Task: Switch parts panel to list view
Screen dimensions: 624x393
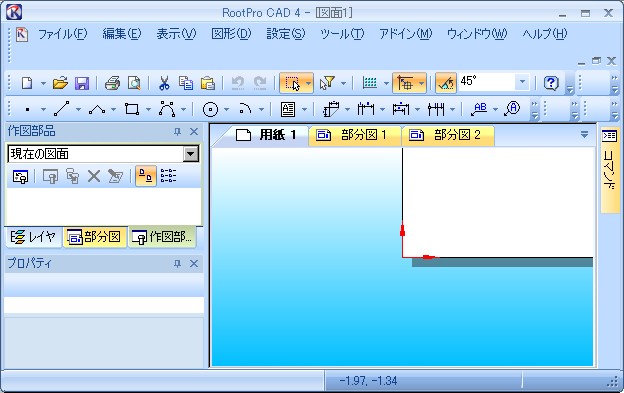Action: point(168,176)
